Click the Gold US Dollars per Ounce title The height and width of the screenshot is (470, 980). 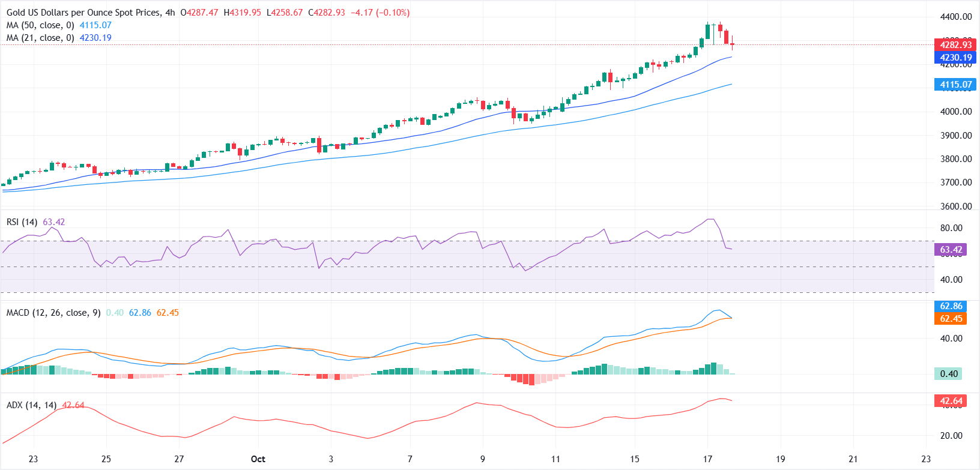(83, 13)
